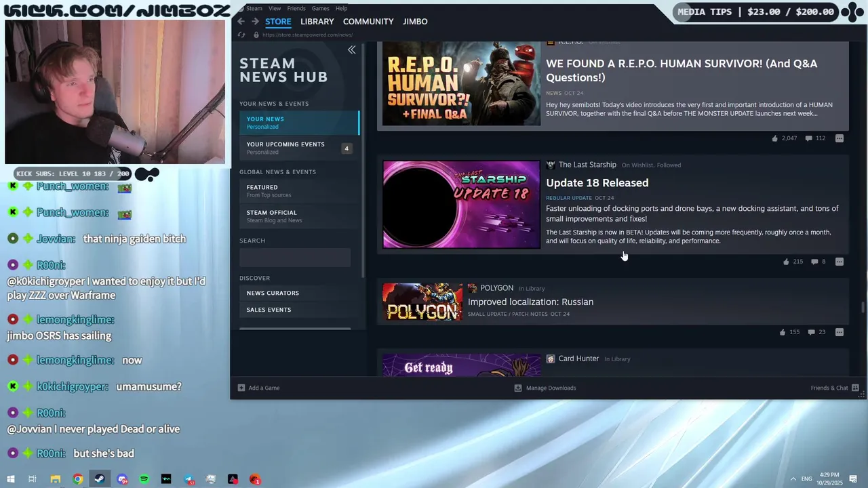
Task: Go forward with Steam's right arrow
Action: [x=255, y=22]
